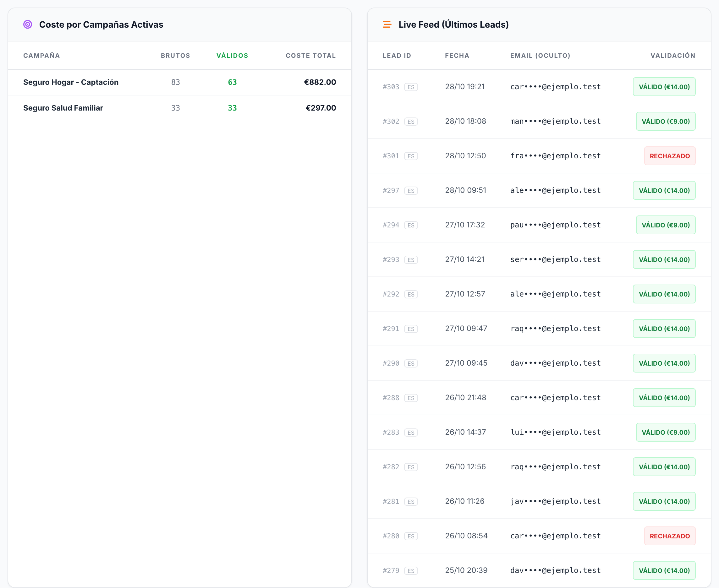Screen dimensions: 719x588
Task: Click lead ID #303
Action: (391, 87)
